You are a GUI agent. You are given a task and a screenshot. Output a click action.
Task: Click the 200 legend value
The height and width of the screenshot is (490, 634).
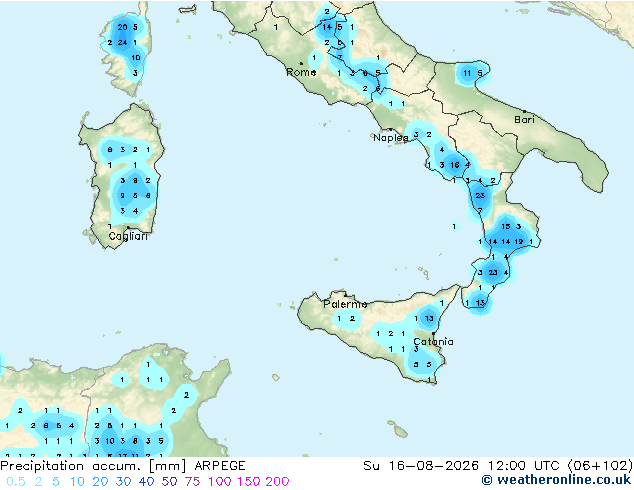(277, 482)
